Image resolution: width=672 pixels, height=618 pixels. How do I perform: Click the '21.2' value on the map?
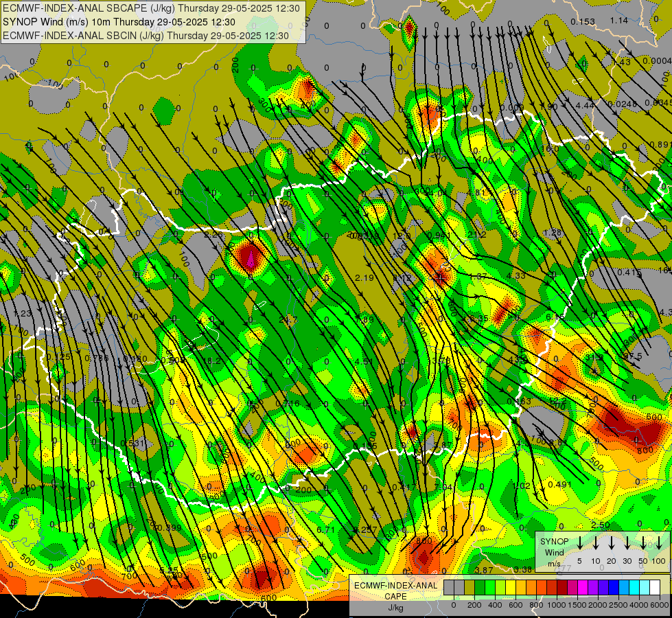tap(476, 235)
